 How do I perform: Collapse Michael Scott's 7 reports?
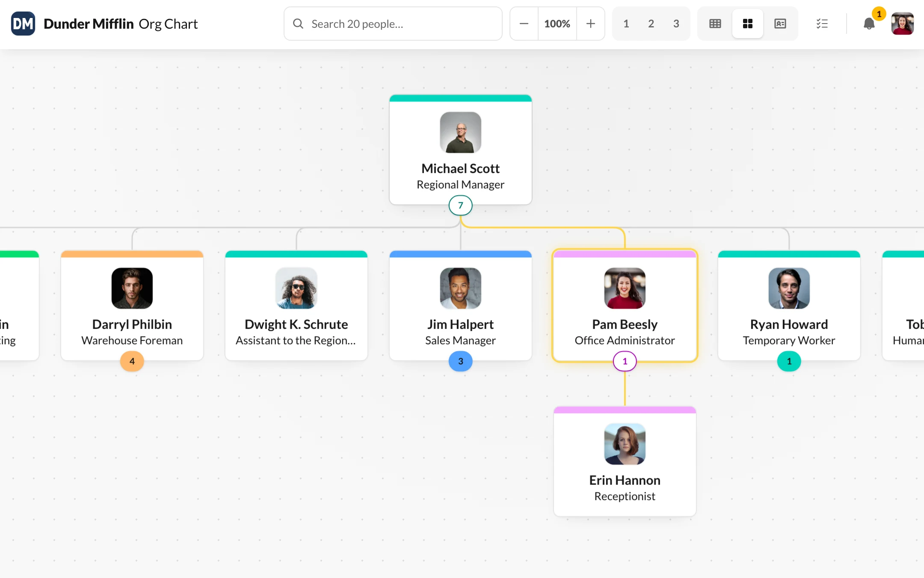pyautogui.click(x=461, y=206)
